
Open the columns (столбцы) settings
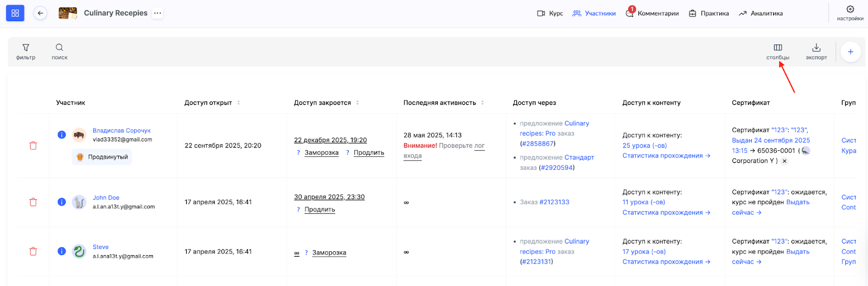coord(777,48)
